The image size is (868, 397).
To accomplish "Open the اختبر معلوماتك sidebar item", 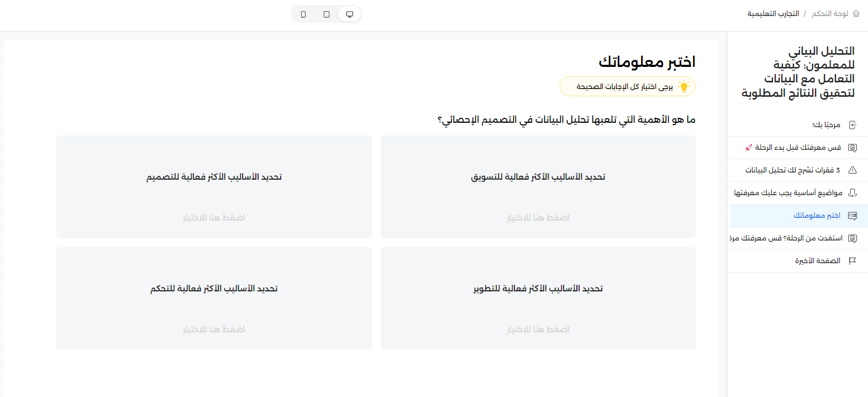I will 799,216.
